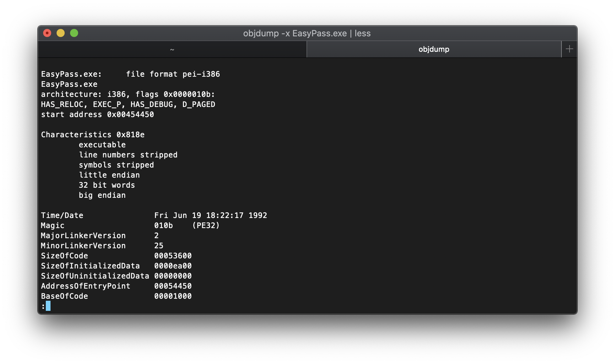Click the 'Characteristics 0x818e' line
The height and width of the screenshot is (364, 615).
pyautogui.click(x=93, y=135)
